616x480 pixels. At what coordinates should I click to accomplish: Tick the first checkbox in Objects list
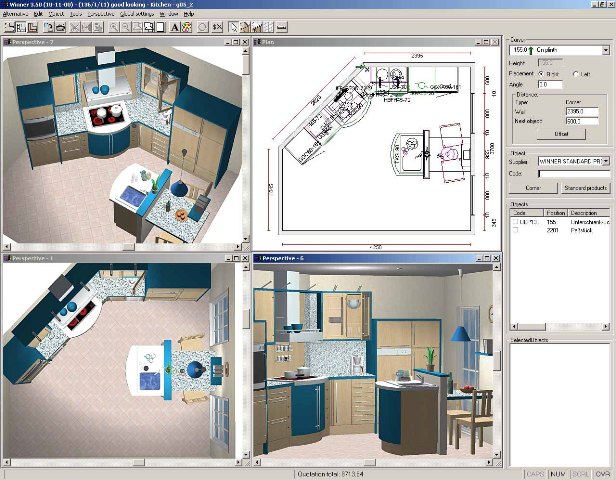(515, 222)
